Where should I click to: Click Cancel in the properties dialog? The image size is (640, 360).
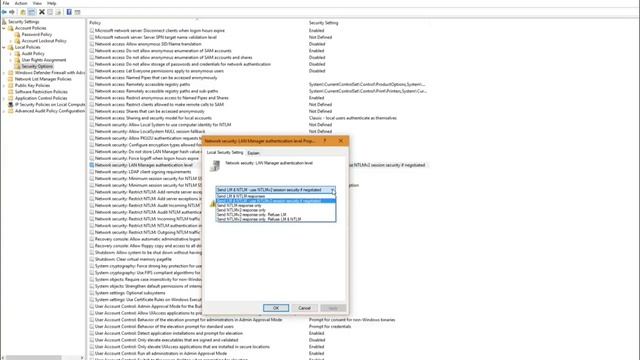click(304, 308)
